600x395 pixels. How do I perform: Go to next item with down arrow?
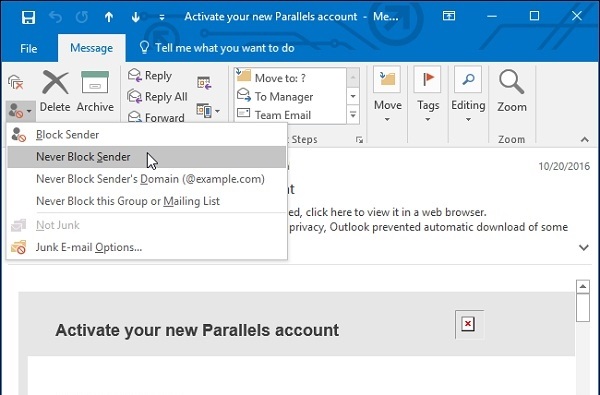[x=135, y=17]
